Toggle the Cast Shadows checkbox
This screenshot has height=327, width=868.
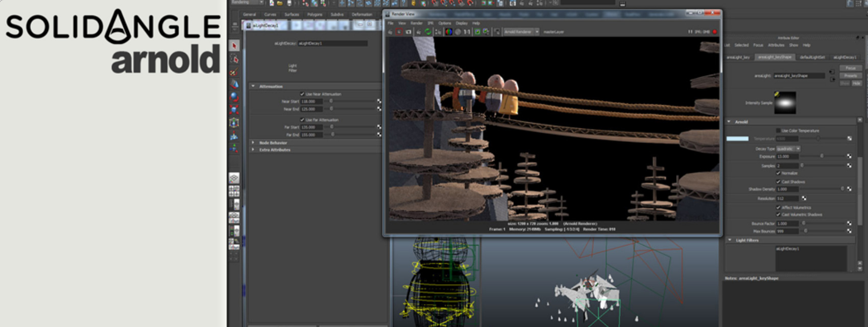coord(778,181)
